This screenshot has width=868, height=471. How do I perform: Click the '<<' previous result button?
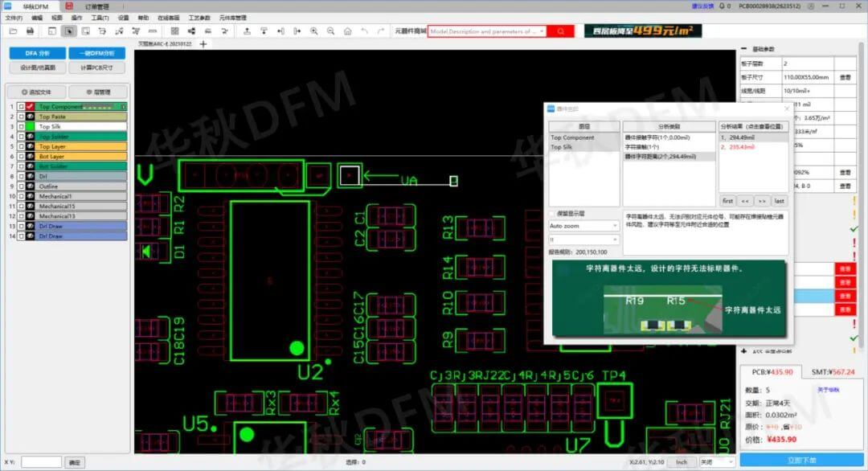(745, 201)
